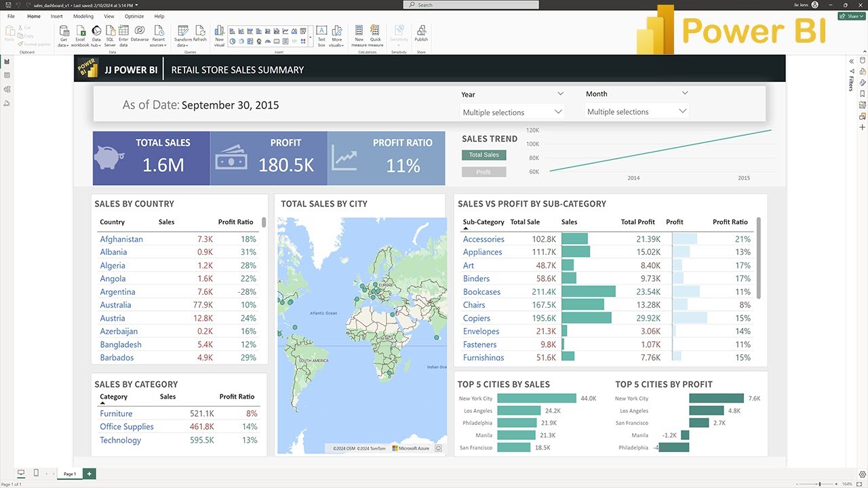
Task: Click the New York City sales bar
Action: tap(536, 399)
